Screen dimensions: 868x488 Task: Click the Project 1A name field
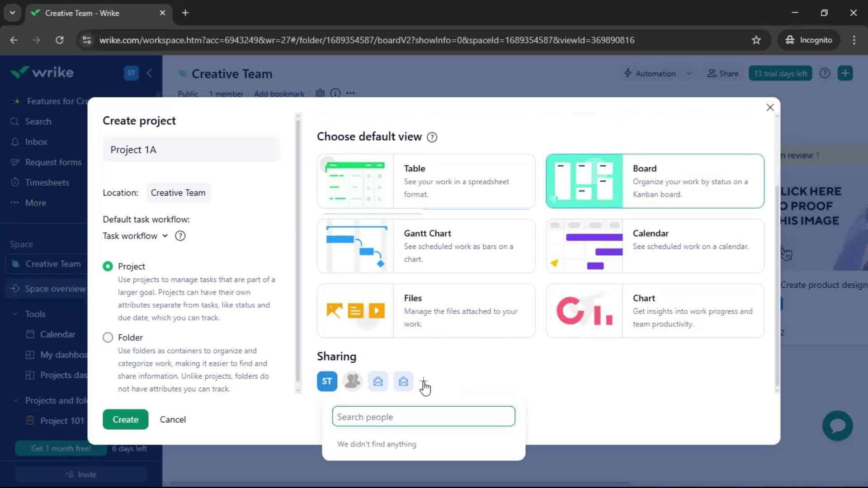pos(191,150)
